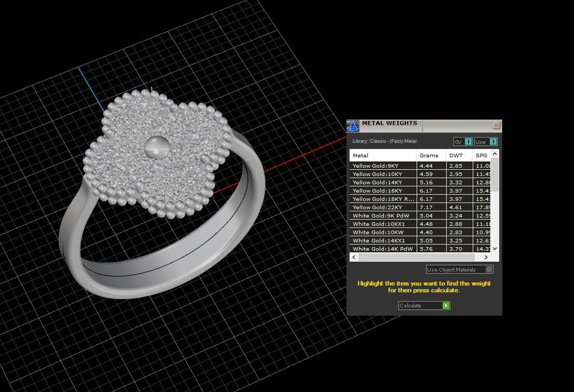The image size is (574, 392).
Task: Click the 2.95 DWT value
Action: point(456,174)
